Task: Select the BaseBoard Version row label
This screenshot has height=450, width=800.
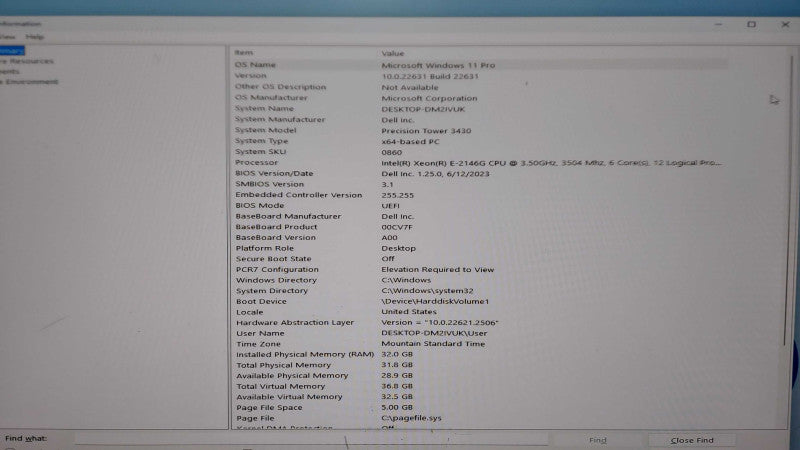Action: click(276, 237)
